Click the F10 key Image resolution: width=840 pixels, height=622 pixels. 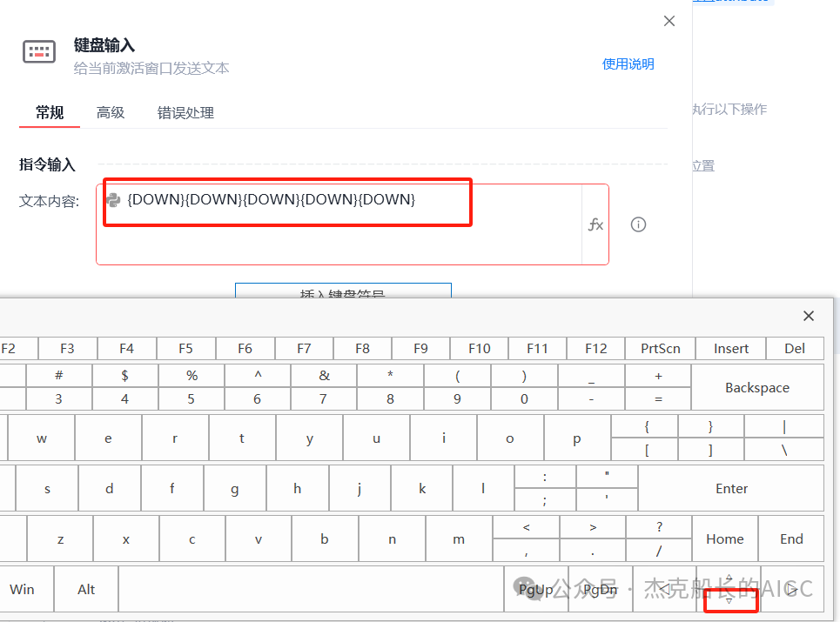tap(480, 349)
